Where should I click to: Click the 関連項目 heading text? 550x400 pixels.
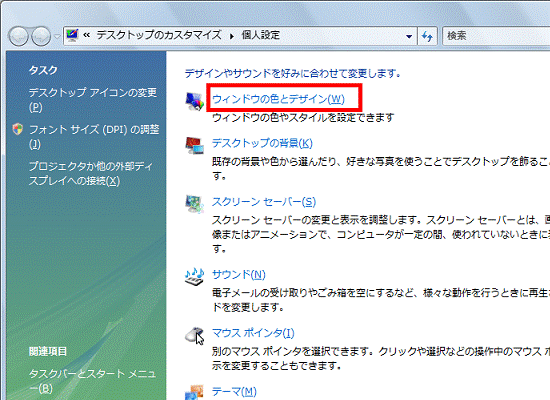(48, 351)
